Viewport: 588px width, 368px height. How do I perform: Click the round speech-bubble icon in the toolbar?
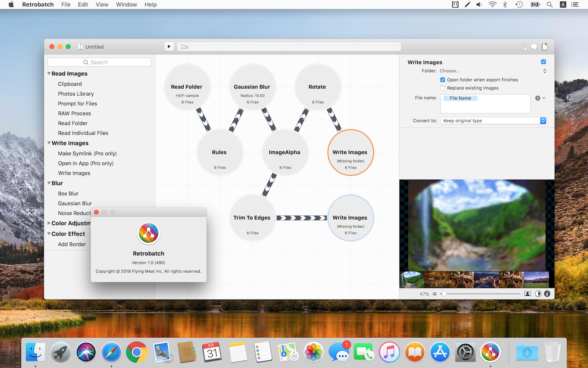coord(524,47)
